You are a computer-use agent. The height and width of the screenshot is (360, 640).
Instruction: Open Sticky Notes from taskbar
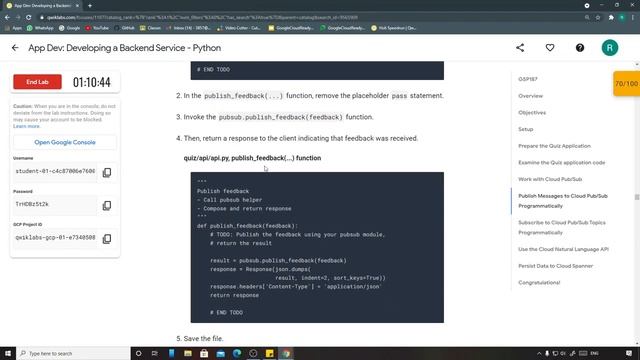point(270,353)
